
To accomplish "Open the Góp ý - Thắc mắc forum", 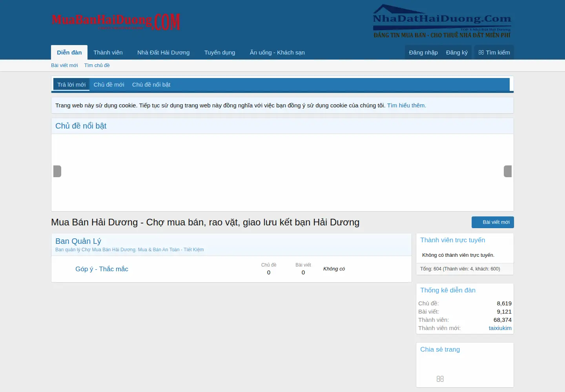I will click(102, 269).
